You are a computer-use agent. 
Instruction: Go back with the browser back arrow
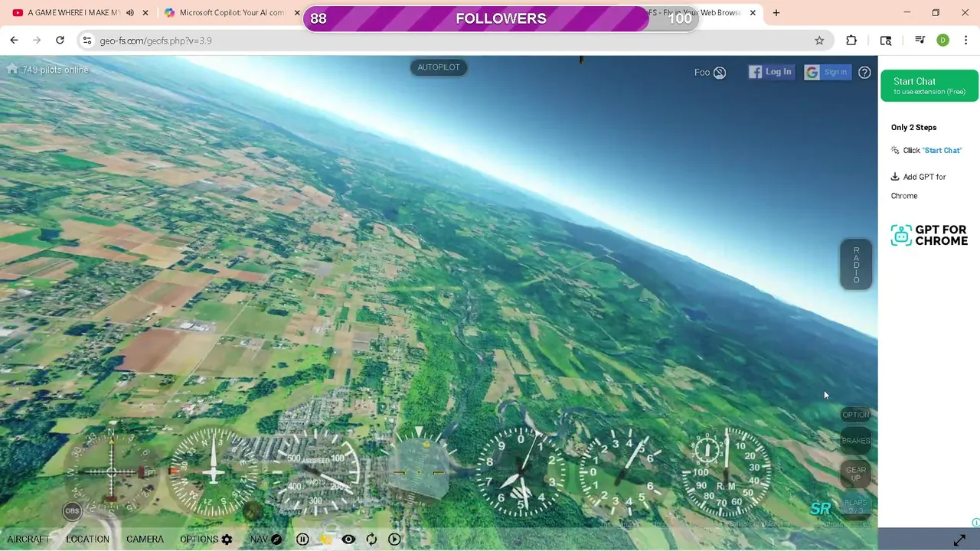[x=14, y=41]
